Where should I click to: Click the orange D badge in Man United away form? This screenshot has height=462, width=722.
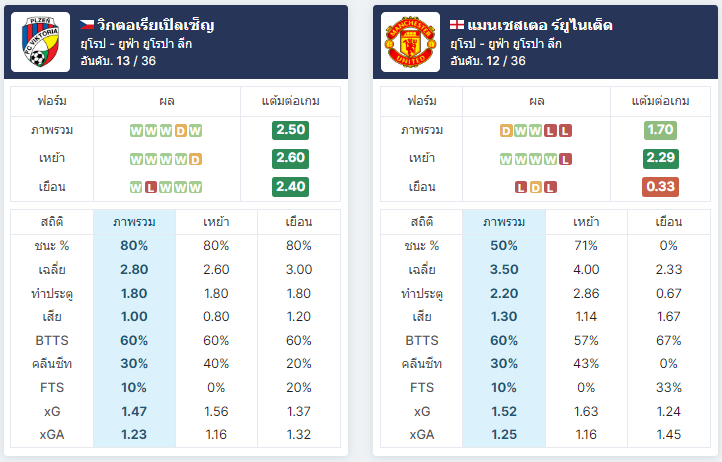536,187
